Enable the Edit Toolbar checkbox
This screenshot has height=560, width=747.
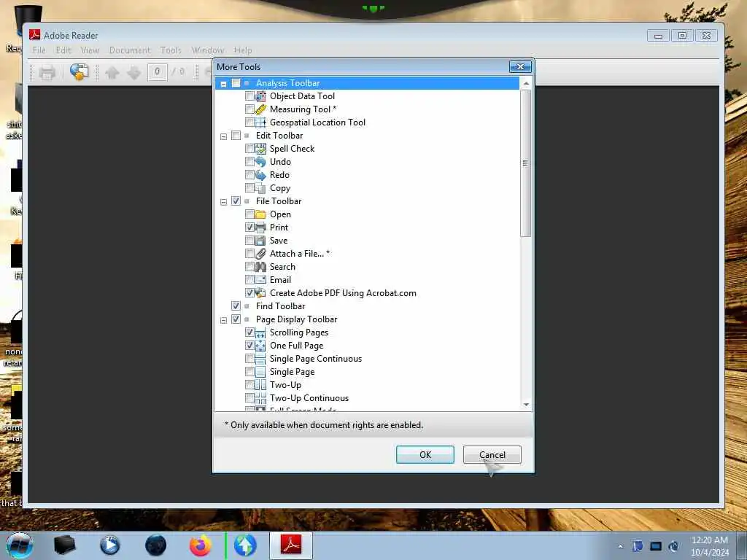(x=236, y=136)
